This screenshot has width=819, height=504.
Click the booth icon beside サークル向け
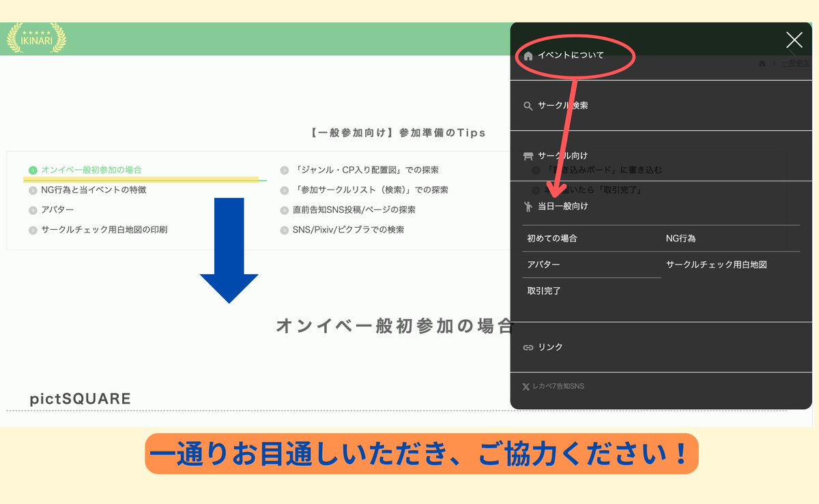pyautogui.click(x=528, y=156)
